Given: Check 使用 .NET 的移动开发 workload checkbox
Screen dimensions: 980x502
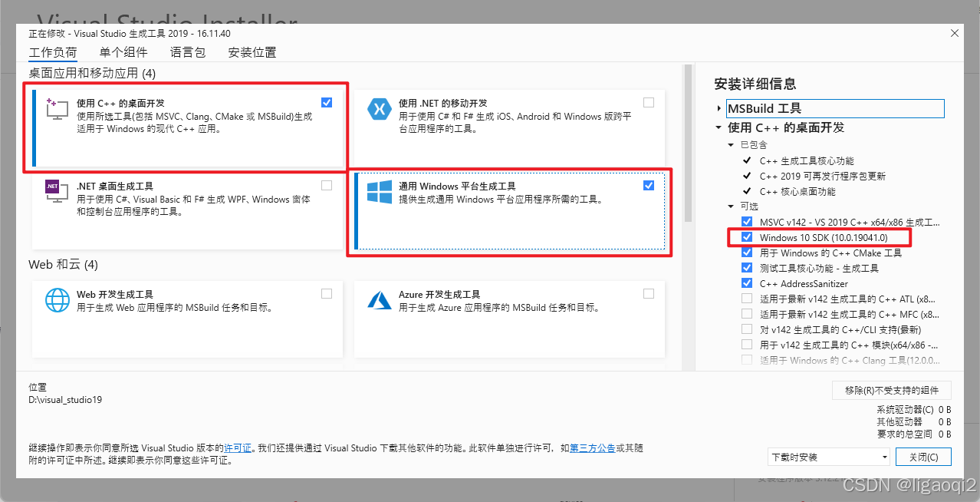Looking at the screenshot, I should point(649,102).
